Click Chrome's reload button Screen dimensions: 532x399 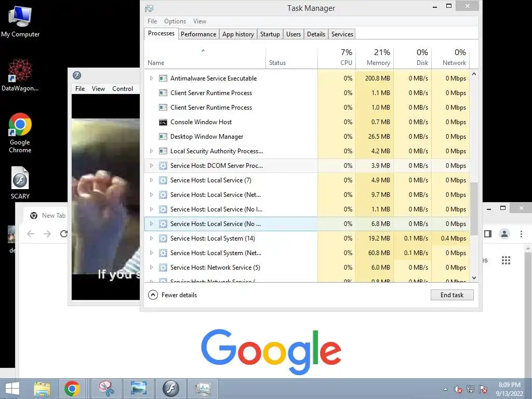point(64,233)
